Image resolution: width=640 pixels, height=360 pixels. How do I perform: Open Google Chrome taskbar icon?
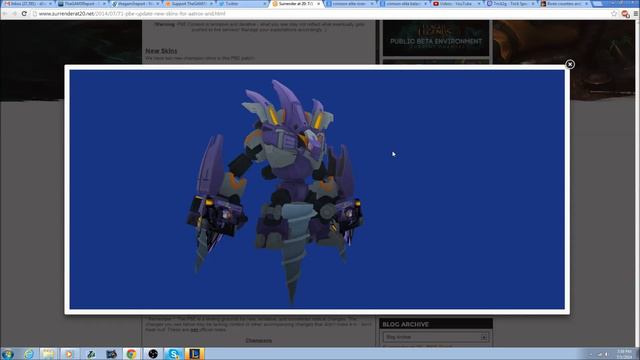pyautogui.click(x=131, y=354)
